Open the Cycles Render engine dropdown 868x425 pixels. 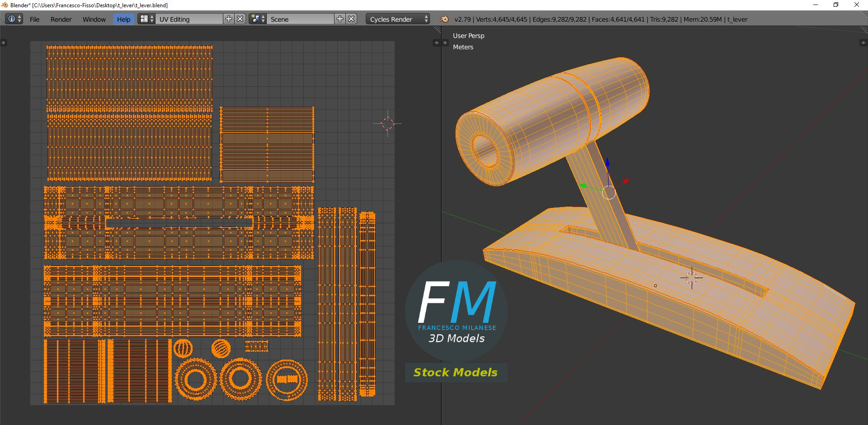(397, 19)
